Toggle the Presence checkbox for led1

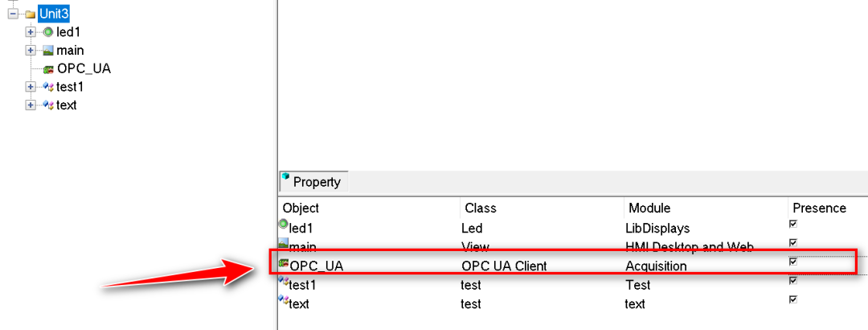(793, 224)
